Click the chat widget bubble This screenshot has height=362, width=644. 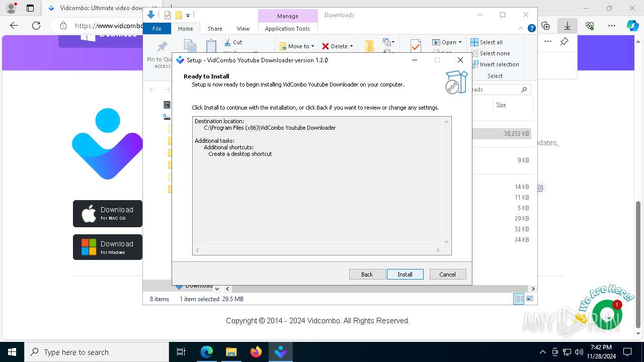coord(607,315)
